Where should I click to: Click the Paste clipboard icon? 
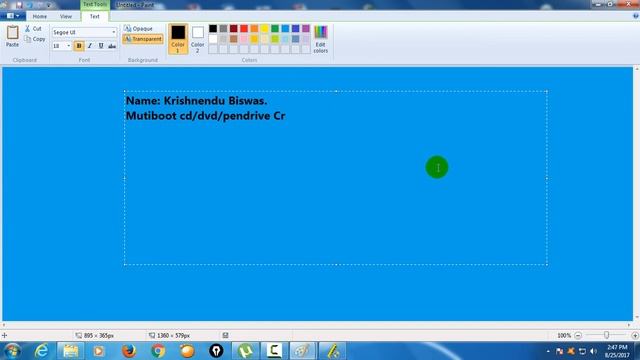[12, 33]
